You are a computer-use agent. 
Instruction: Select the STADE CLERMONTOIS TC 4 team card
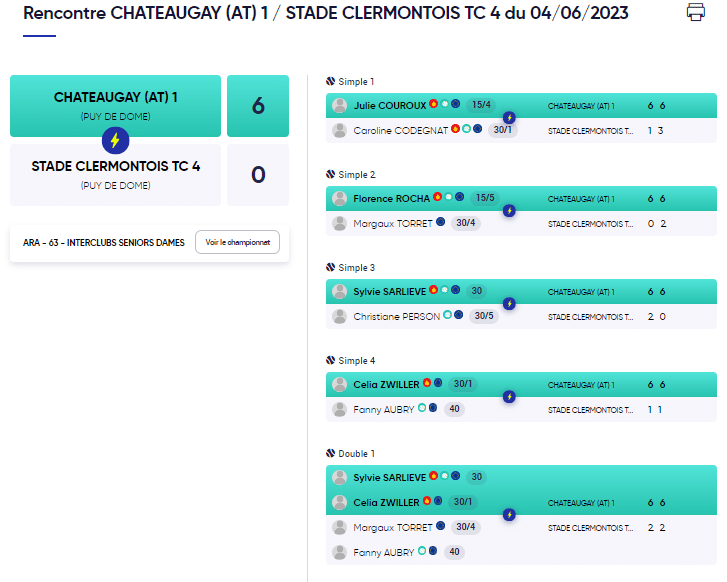(115, 175)
